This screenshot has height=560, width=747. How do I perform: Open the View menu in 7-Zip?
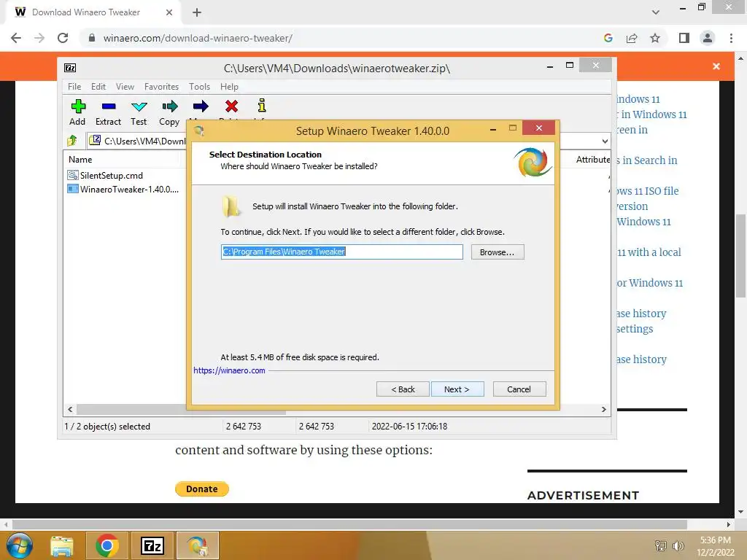[125, 87]
